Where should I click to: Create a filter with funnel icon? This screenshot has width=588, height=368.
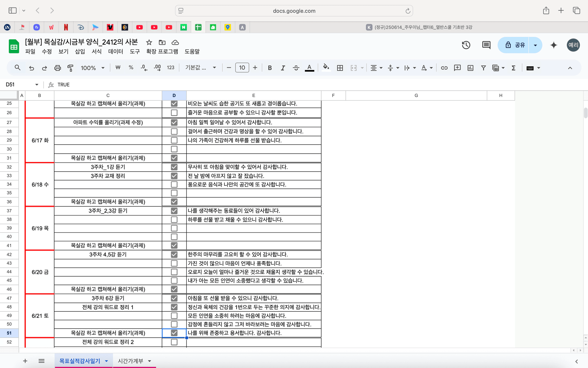click(484, 68)
